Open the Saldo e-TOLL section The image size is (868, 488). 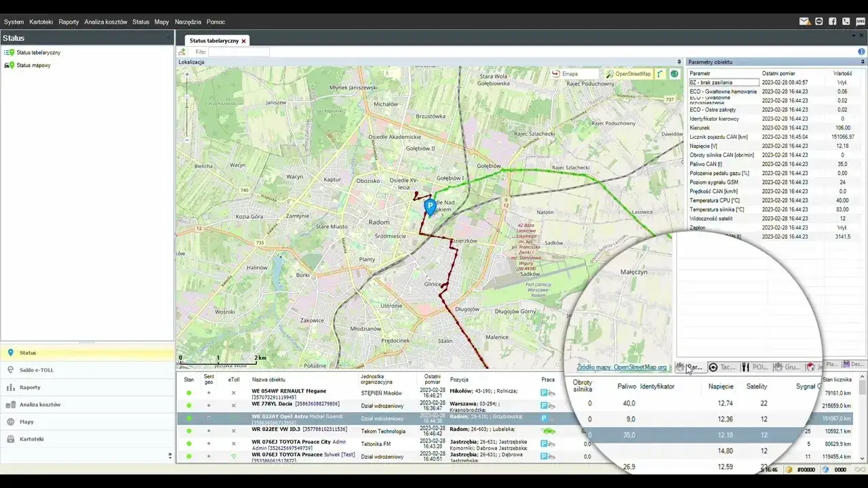point(36,370)
